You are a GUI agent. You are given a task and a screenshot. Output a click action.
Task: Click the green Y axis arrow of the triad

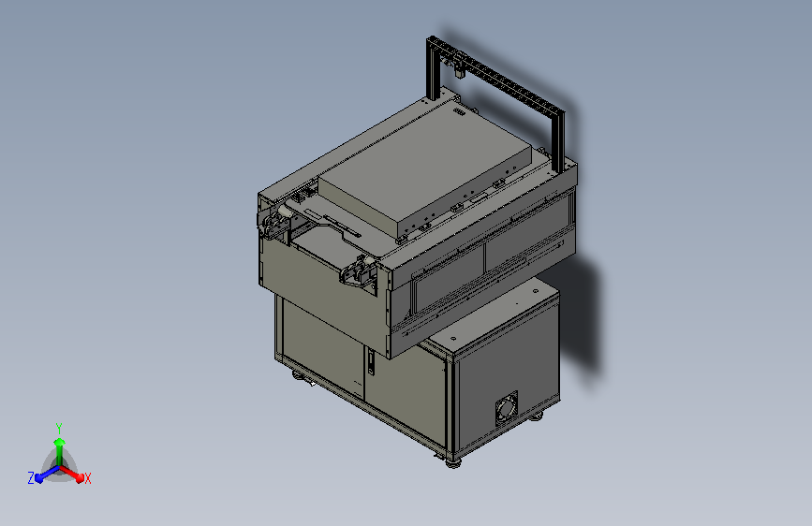(60, 451)
